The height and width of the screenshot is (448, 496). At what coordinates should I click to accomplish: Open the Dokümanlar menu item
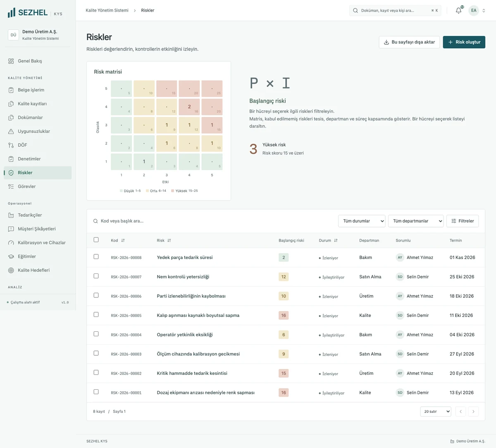(38, 117)
